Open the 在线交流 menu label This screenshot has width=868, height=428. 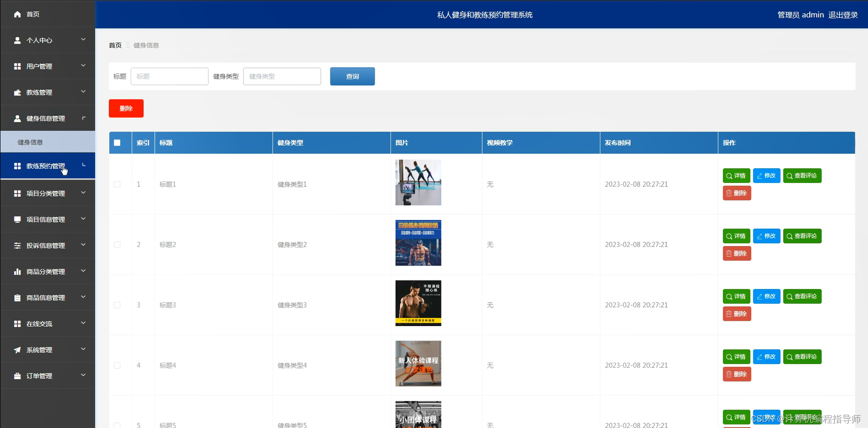point(39,324)
